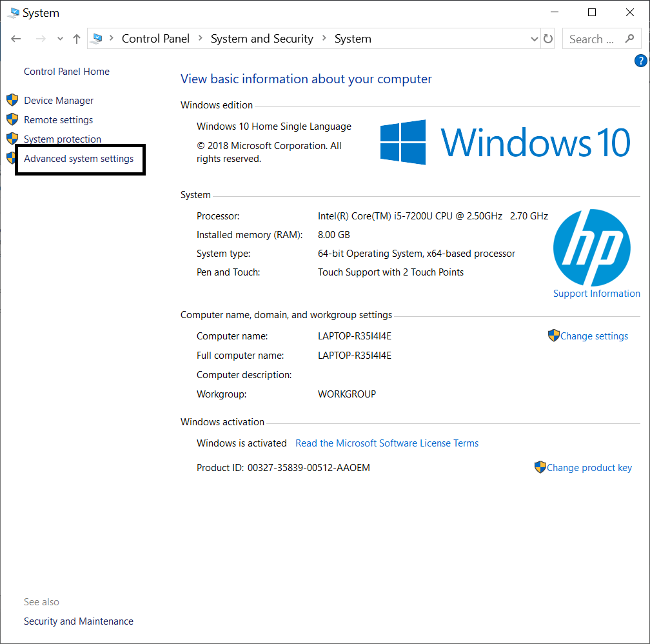
Task: Click the blue Help question mark icon
Action: (640, 60)
